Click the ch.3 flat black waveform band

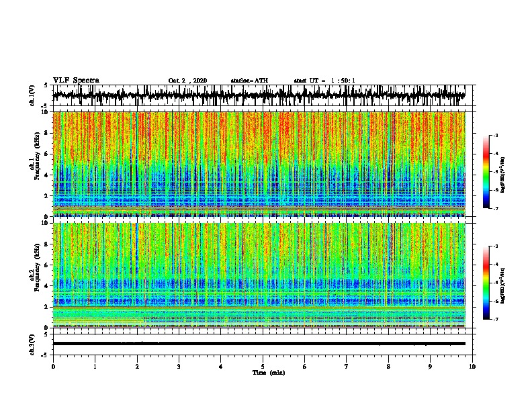pos(259,344)
